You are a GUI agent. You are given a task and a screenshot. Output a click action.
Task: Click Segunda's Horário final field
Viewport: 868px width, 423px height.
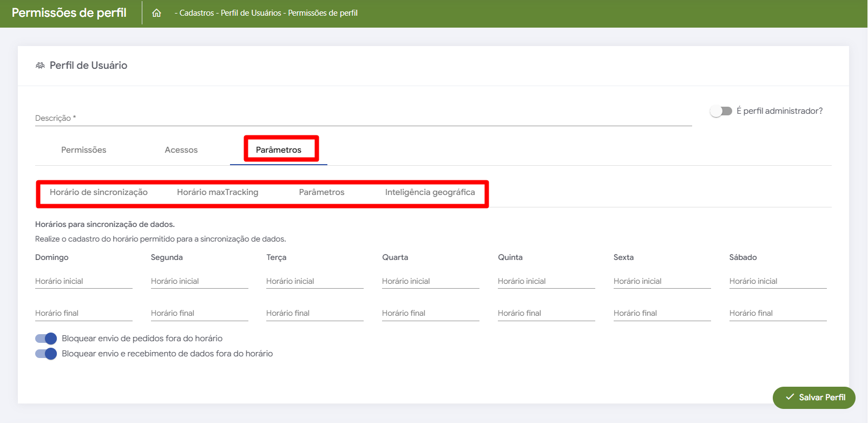pos(199,313)
